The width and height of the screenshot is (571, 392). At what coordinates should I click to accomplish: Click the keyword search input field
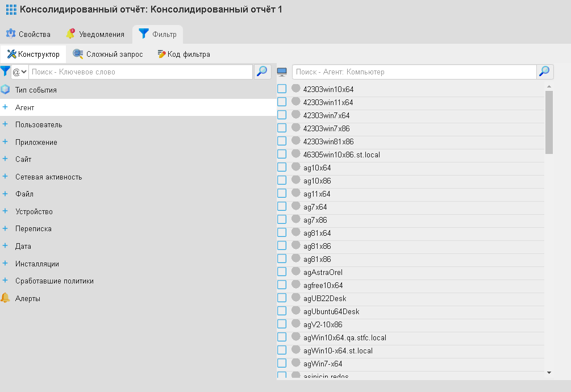140,72
